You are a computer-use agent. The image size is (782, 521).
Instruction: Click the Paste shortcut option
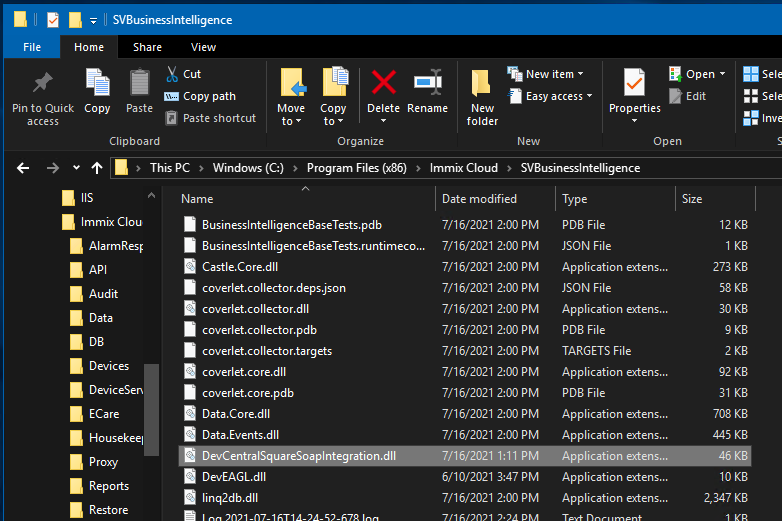point(210,118)
